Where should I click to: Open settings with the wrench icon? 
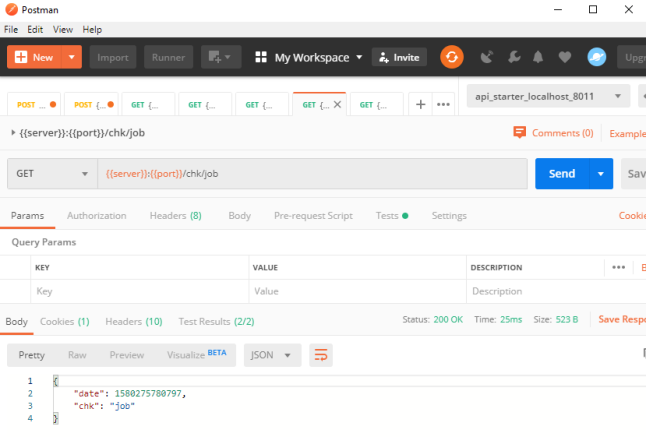pyautogui.click(x=514, y=57)
